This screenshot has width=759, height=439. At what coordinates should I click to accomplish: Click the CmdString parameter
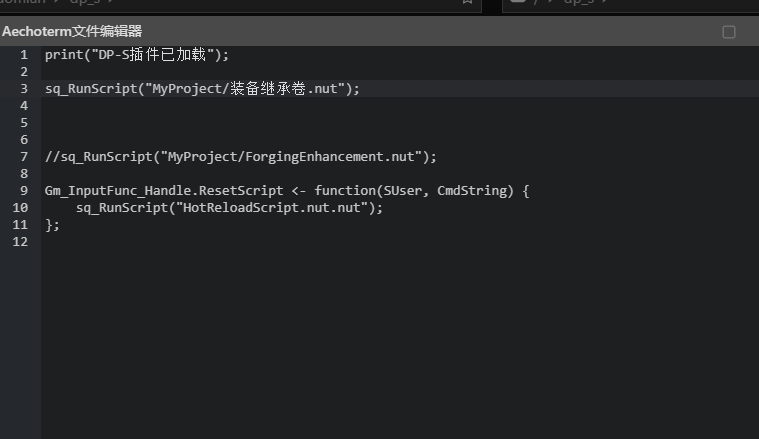pyautogui.click(x=471, y=191)
